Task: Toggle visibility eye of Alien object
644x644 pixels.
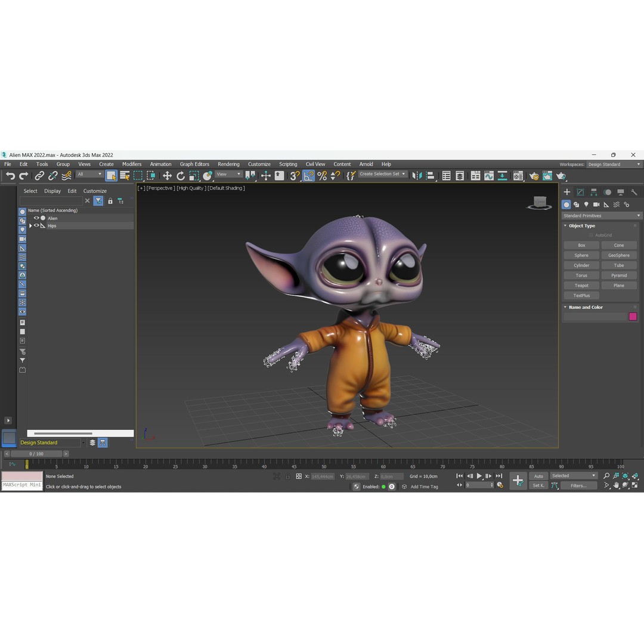Action: coord(36,218)
